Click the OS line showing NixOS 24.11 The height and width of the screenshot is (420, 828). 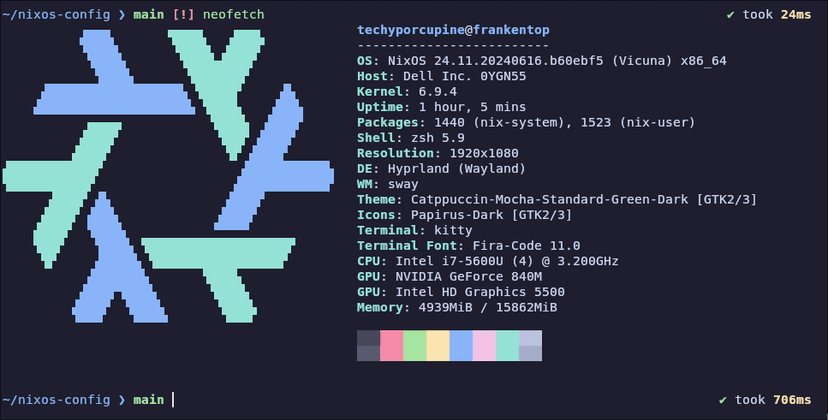[542, 61]
